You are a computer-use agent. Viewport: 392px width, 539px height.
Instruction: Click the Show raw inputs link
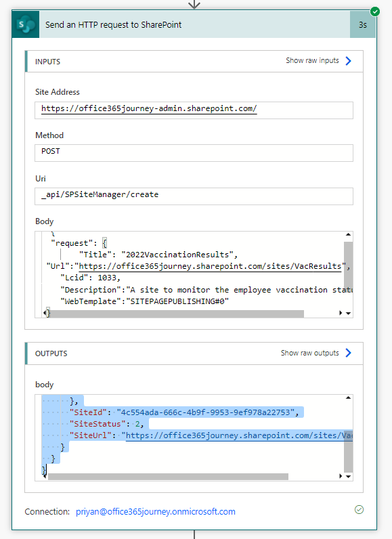click(312, 60)
